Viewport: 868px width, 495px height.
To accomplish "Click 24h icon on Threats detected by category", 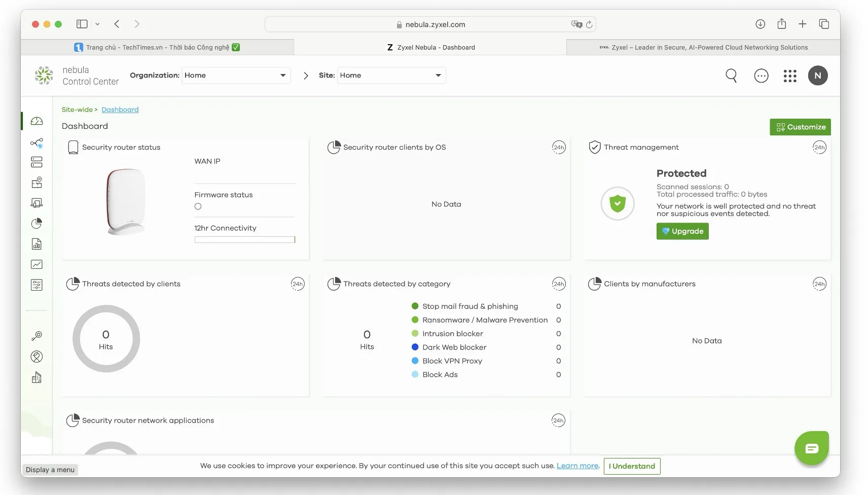I will 559,284.
